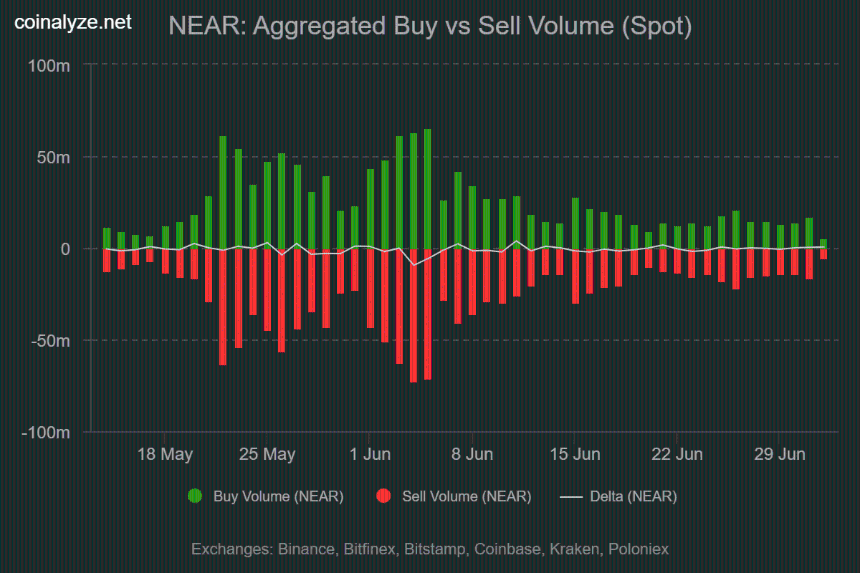Image resolution: width=860 pixels, height=573 pixels.
Task: Hide the Sell Volume (NEAR) series label
Action: [466, 496]
